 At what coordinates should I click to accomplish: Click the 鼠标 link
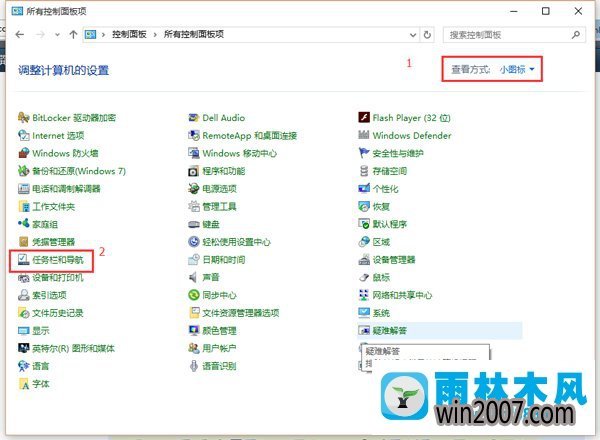[x=381, y=277]
